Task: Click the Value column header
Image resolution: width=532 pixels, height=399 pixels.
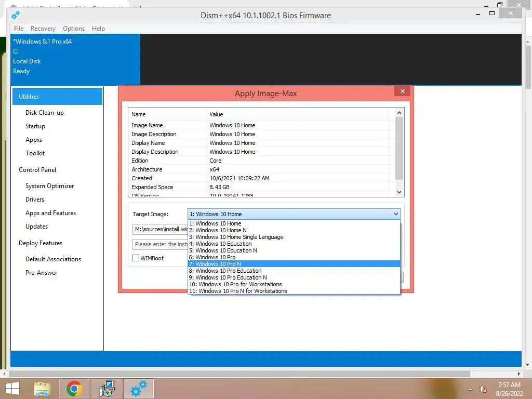Action: (298, 114)
